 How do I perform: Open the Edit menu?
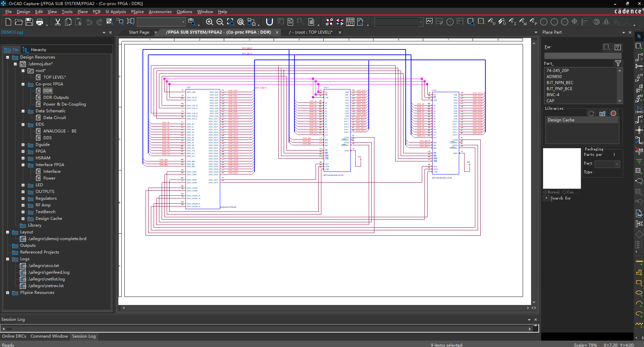(x=39, y=11)
